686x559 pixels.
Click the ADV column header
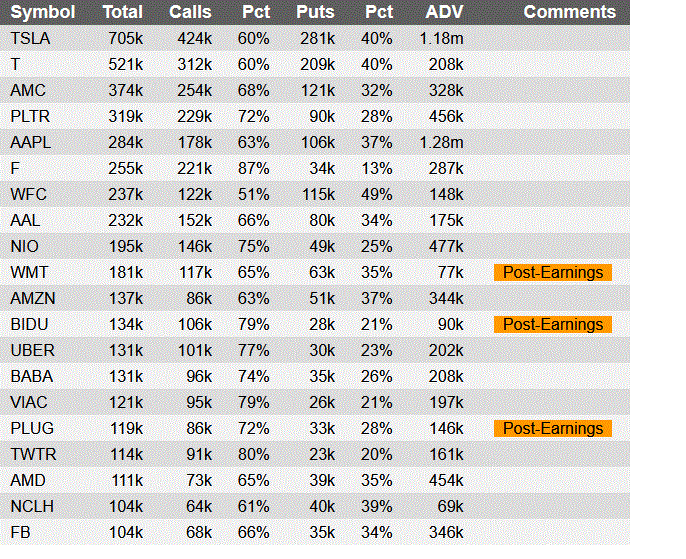click(x=444, y=12)
